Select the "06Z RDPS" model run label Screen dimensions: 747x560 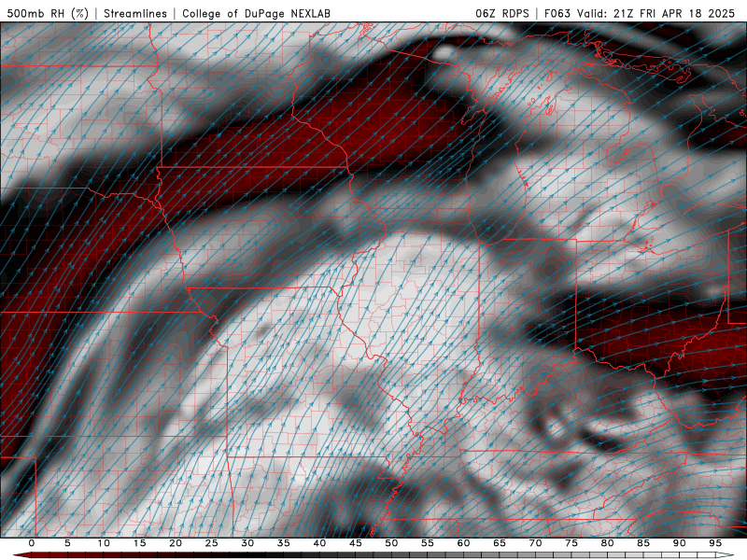[x=502, y=13]
